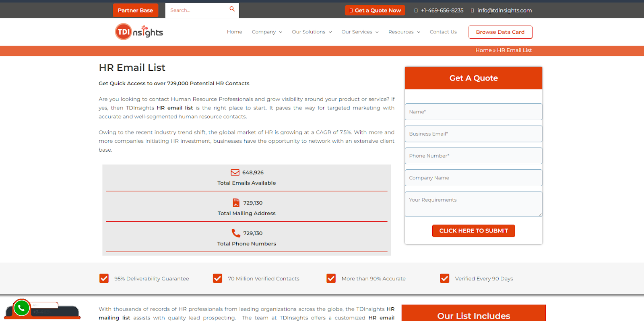Focus the Company Name field
644x321 pixels.
473,178
